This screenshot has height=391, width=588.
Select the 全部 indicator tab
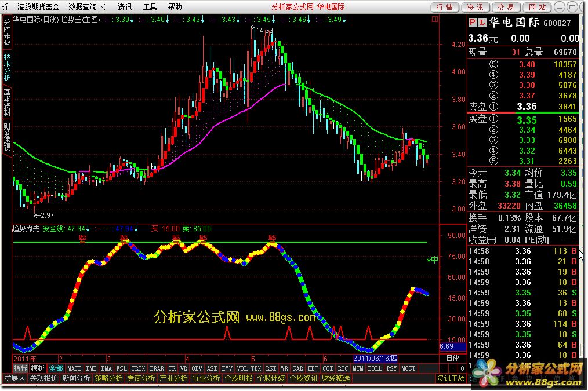[56, 368]
